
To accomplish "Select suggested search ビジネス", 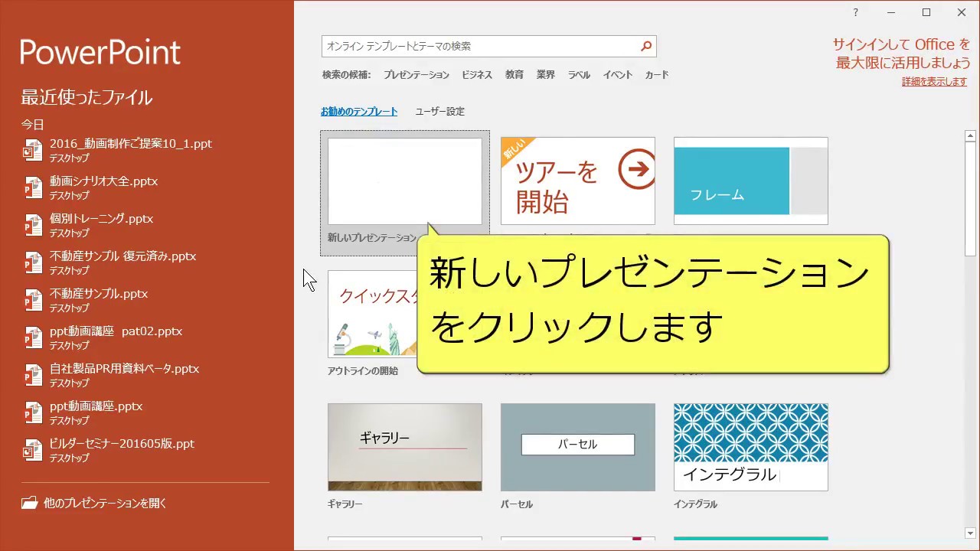I will (x=477, y=75).
